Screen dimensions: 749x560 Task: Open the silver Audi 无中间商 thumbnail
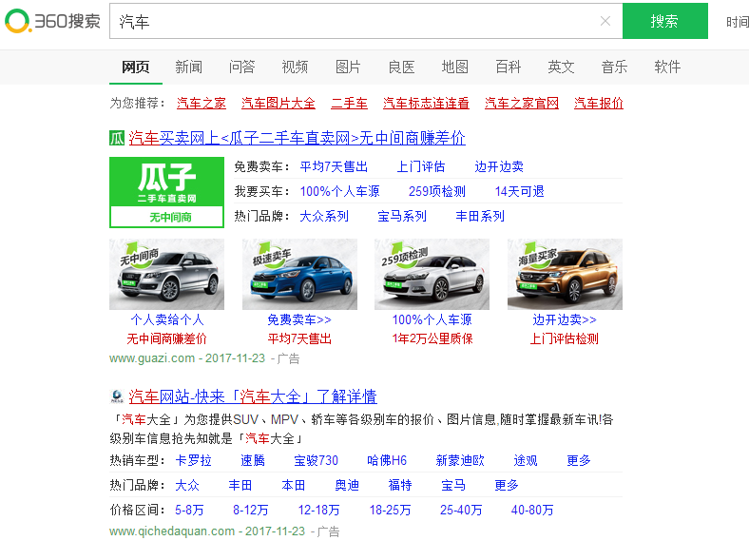(167, 274)
